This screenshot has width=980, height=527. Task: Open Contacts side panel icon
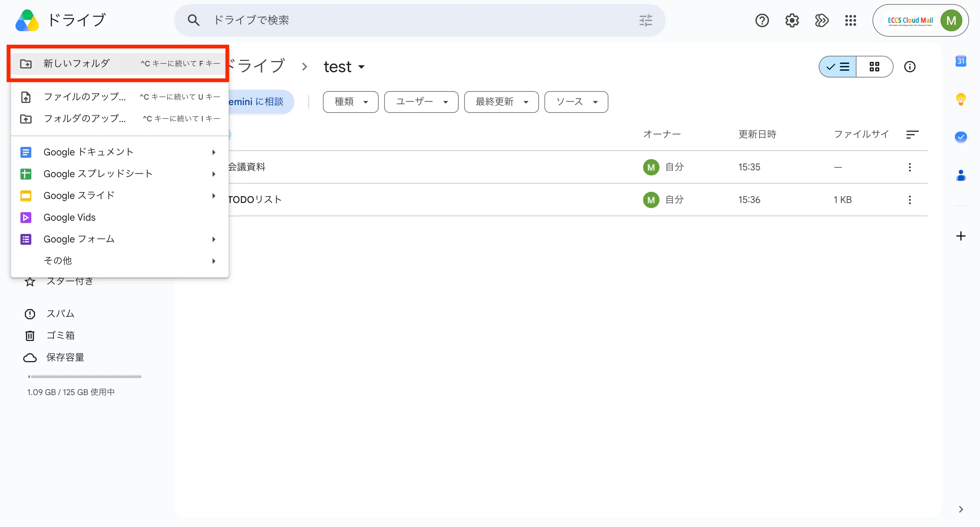pos(961,175)
